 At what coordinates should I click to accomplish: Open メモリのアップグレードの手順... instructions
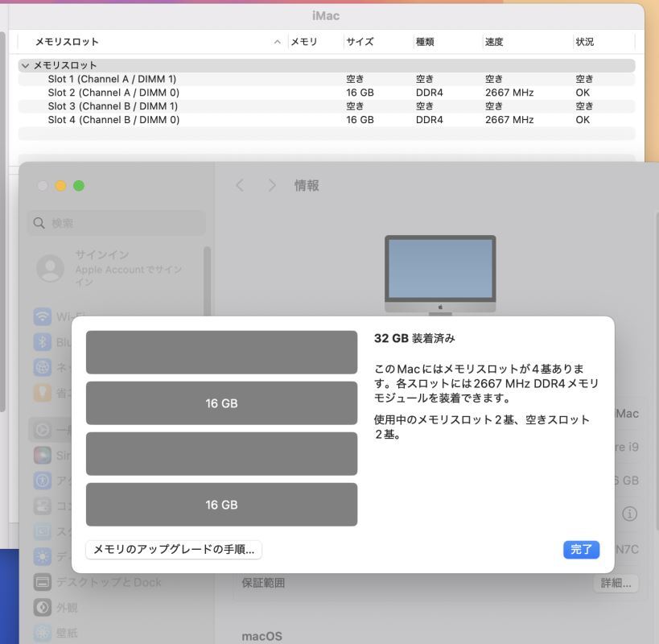[174, 550]
